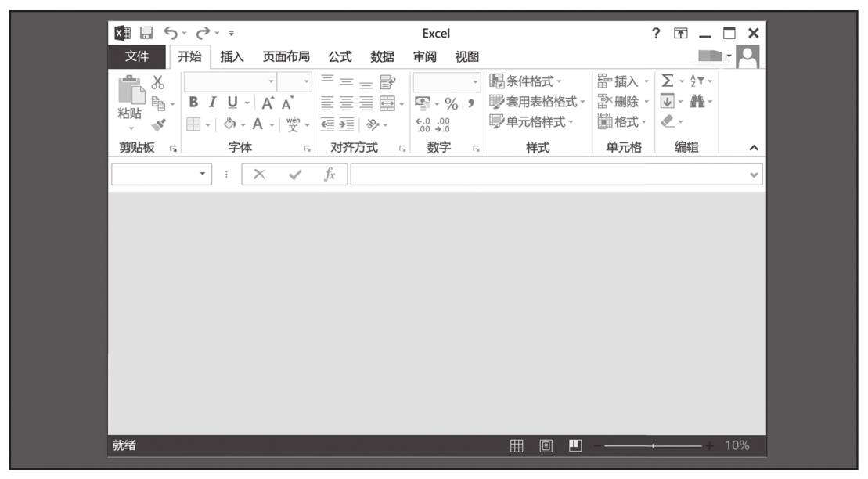The image size is (868, 479).
Task: Click the cell borders icon
Action: coord(193,124)
